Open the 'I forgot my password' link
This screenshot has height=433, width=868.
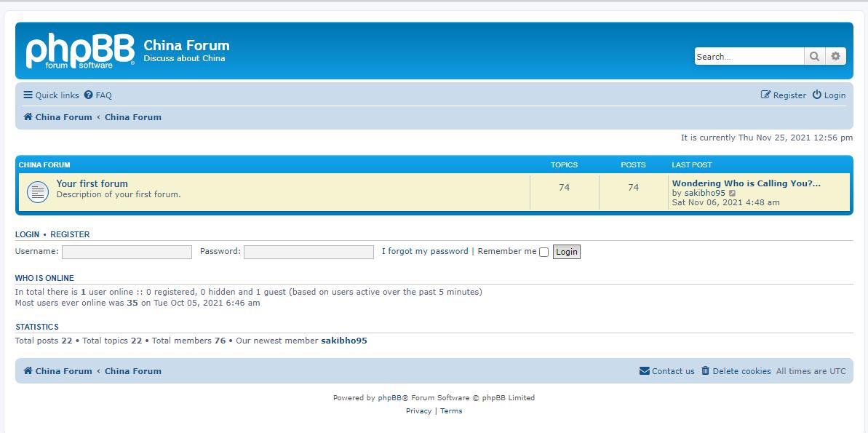click(x=425, y=251)
